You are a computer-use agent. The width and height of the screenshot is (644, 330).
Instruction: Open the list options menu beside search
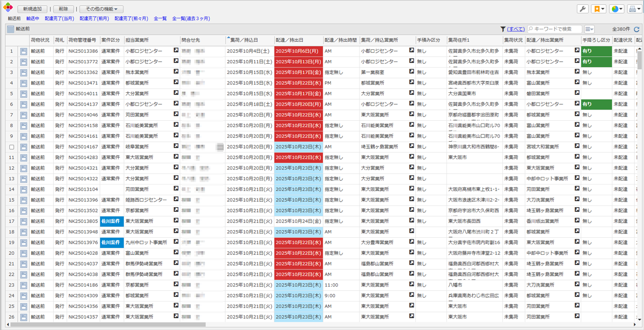click(589, 29)
